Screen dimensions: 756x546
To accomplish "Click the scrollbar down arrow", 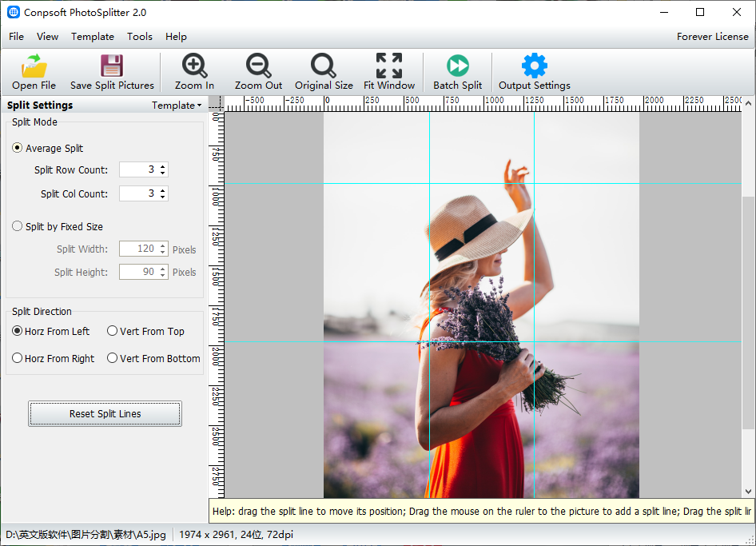I will 748,492.
